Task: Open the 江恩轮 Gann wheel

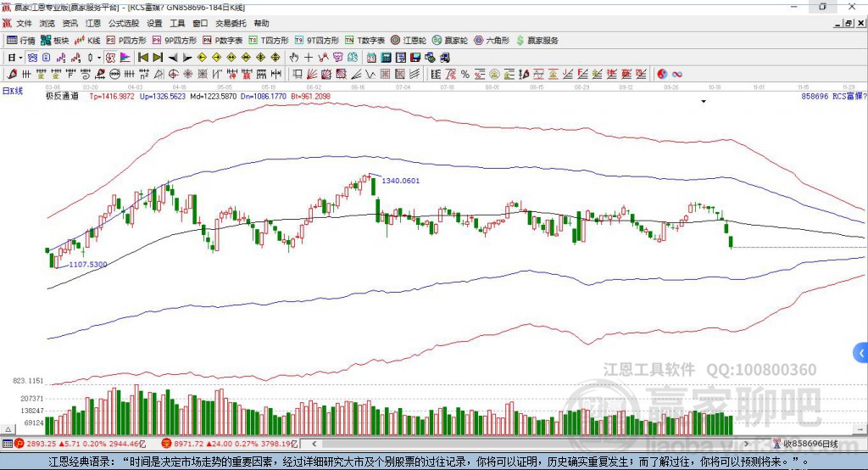Action: pyautogui.click(x=409, y=41)
